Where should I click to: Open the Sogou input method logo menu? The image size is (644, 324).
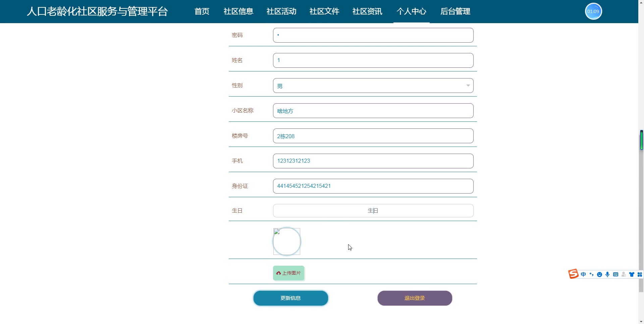(574, 274)
